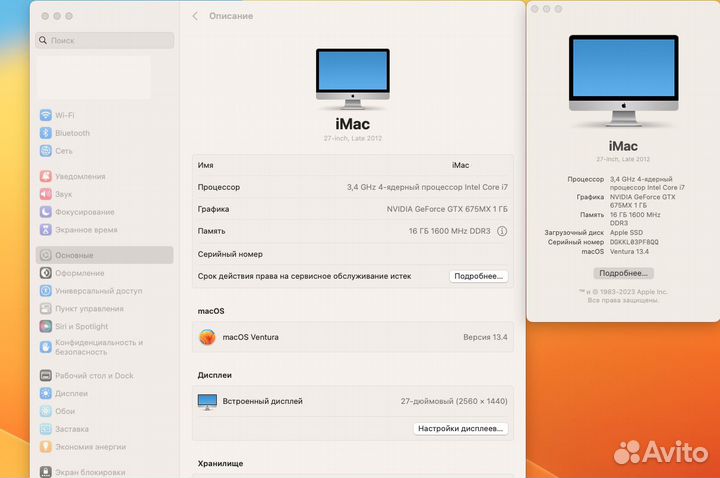Open the Конфиденциальность и безопасность hand icon
The height and width of the screenshot is (478, 720).
[x=45, y=347]
